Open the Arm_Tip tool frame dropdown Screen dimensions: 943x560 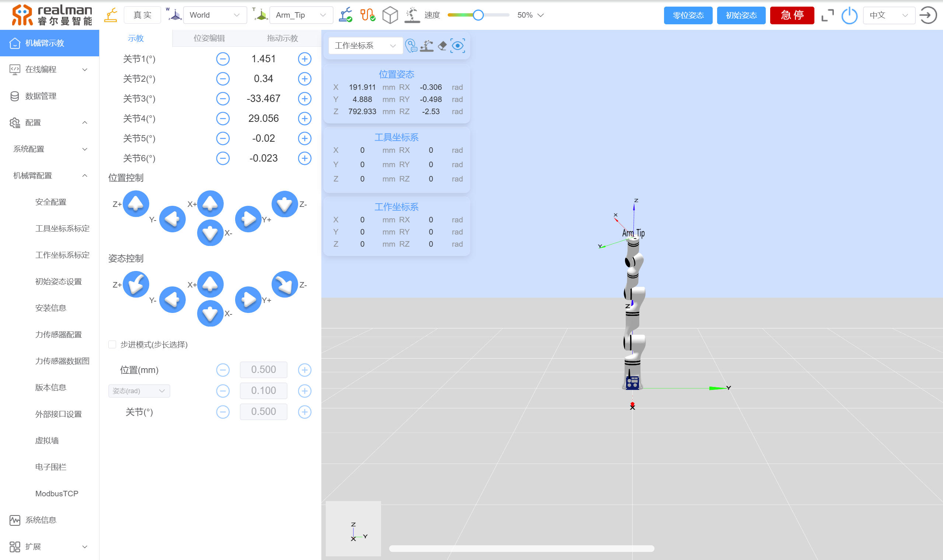301,15
